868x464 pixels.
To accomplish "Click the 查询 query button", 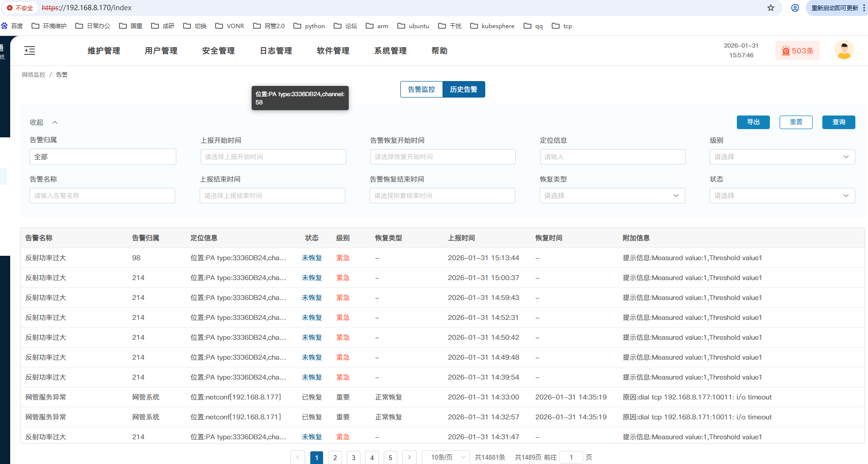I will coord(838,122).
